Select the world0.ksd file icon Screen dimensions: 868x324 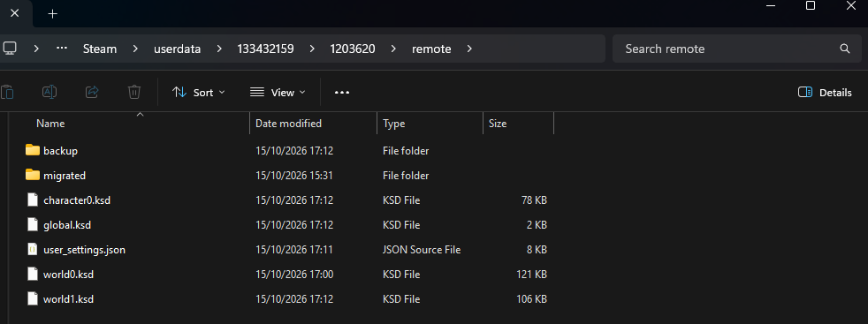(34, 275)
